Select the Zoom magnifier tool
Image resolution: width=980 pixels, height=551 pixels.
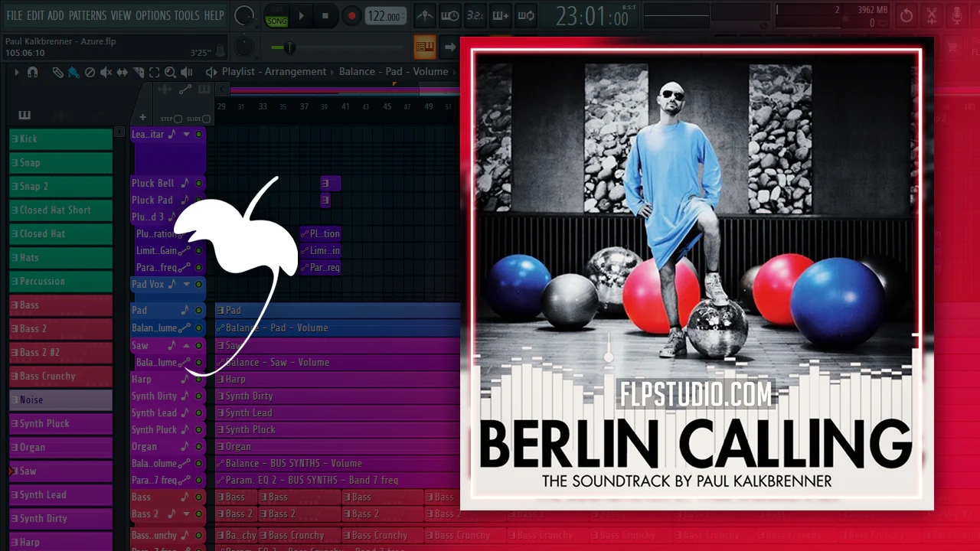[170, 72]
